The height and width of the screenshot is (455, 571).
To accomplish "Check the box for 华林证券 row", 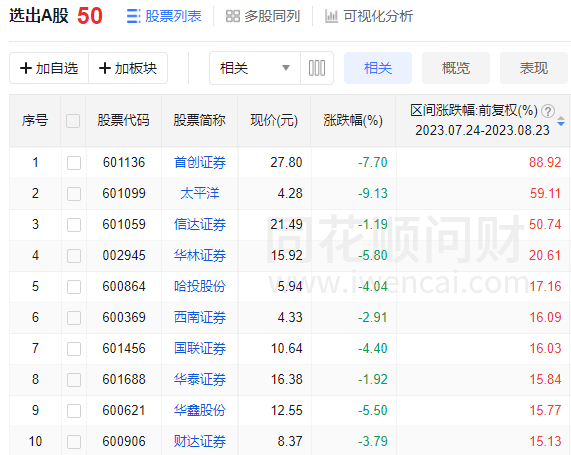I will tap(74, 256).
